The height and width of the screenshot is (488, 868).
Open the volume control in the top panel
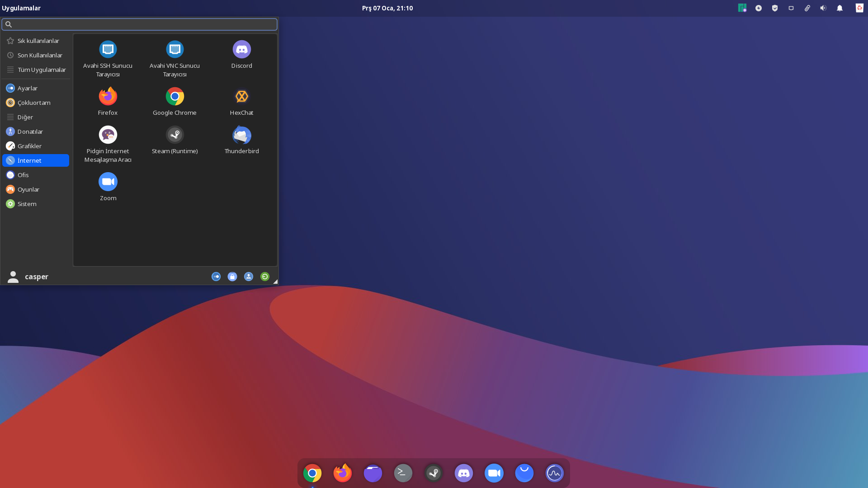[823, 8]
